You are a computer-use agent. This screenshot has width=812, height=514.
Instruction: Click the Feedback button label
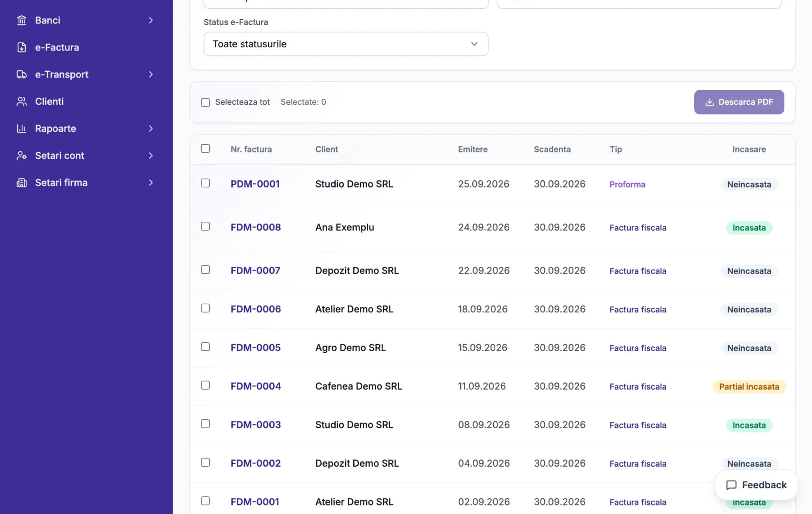point(764,485)
